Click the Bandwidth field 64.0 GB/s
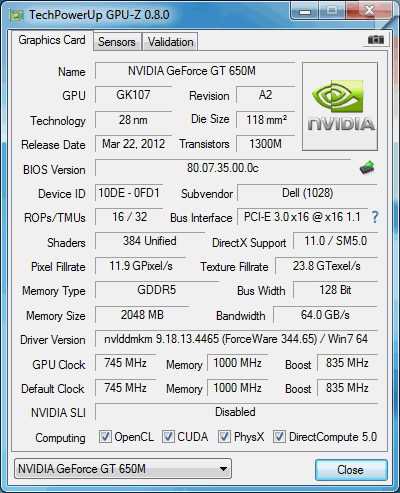 pyautogui.click(x=325, y=315)
